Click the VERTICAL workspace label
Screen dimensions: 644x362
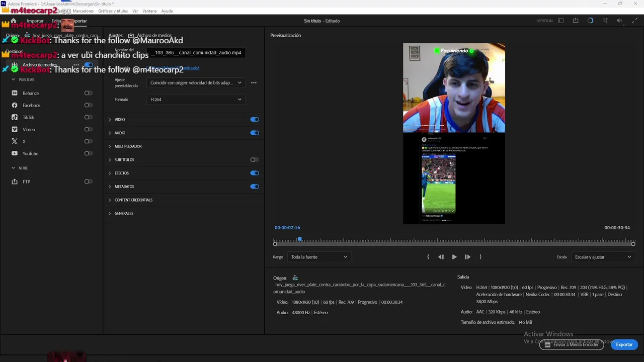coord(545,21)
